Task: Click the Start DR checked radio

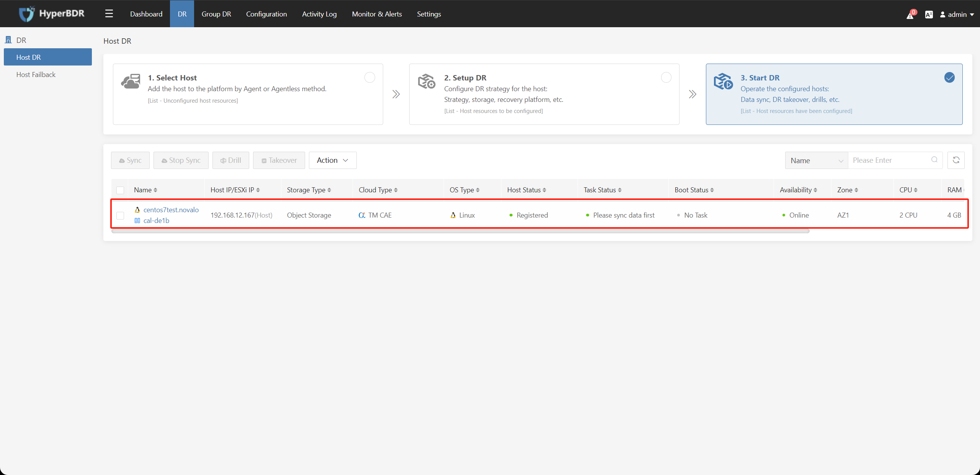Action: pos(949,77)
